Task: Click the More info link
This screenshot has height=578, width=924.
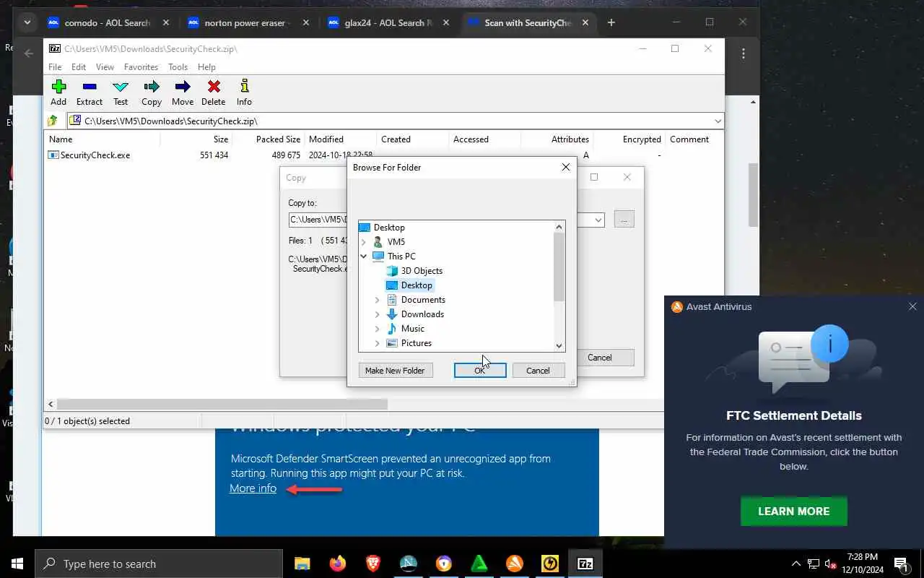Action: (x=253, y=488)
